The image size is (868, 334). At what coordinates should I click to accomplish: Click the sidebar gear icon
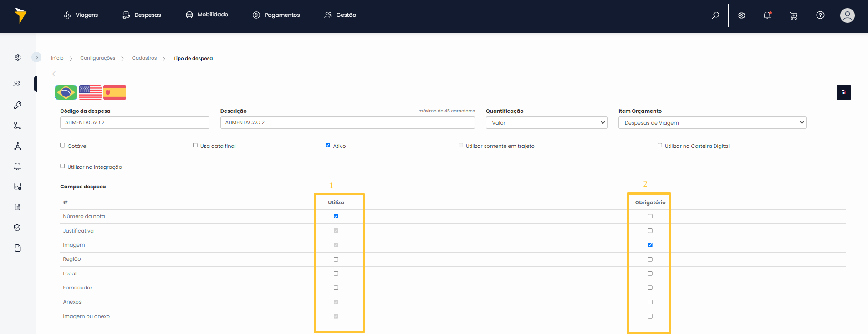tap(18, 57)
